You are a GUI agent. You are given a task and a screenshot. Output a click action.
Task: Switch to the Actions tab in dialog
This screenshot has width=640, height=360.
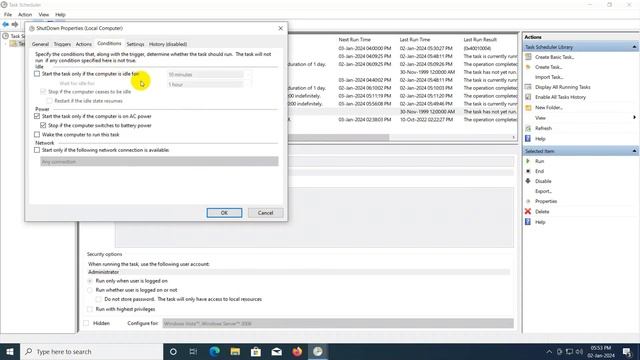click(x=84, y=44)
